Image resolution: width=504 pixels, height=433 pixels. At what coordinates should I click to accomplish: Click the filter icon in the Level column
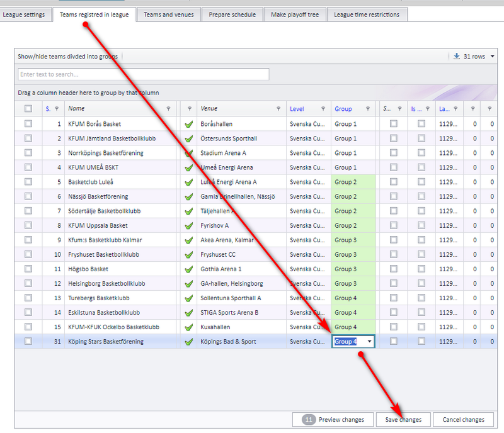point(323,109)
